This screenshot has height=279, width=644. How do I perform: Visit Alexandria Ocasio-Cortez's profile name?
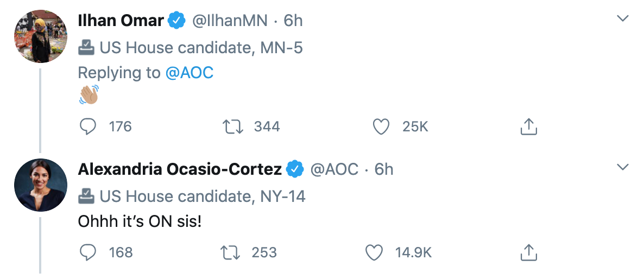180,169
